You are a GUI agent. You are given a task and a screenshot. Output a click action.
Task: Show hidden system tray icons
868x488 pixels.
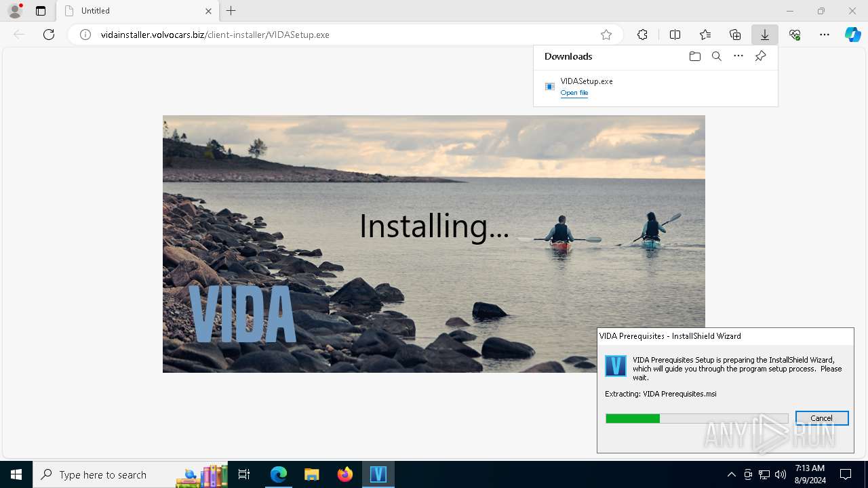click(731, 474)
